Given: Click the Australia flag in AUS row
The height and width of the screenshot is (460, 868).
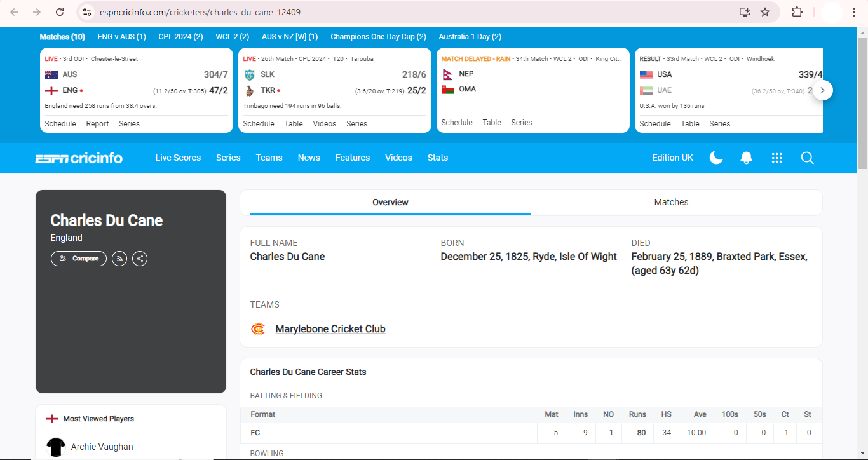Looking at the screenshot, I should [x=51, y=74].
